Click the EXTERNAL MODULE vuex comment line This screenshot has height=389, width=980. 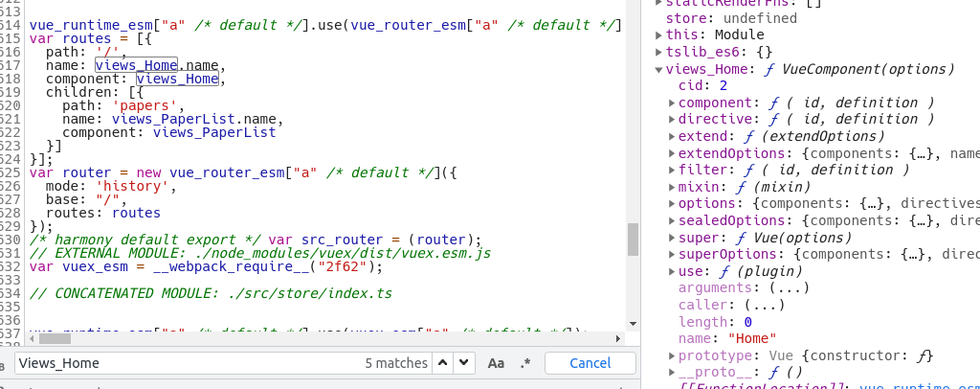pos(260,253)
